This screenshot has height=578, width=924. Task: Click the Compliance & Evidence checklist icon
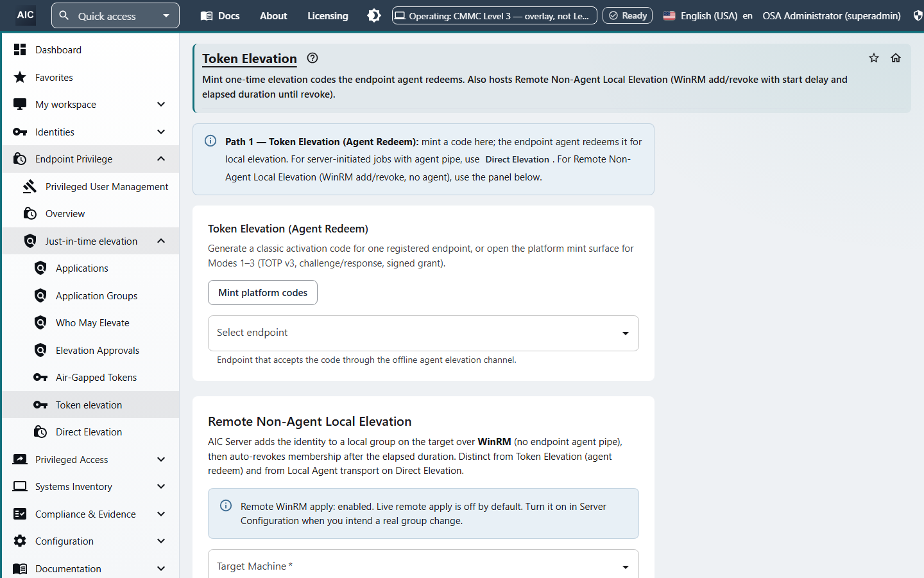pyautogui.click(x=20, y=514)
